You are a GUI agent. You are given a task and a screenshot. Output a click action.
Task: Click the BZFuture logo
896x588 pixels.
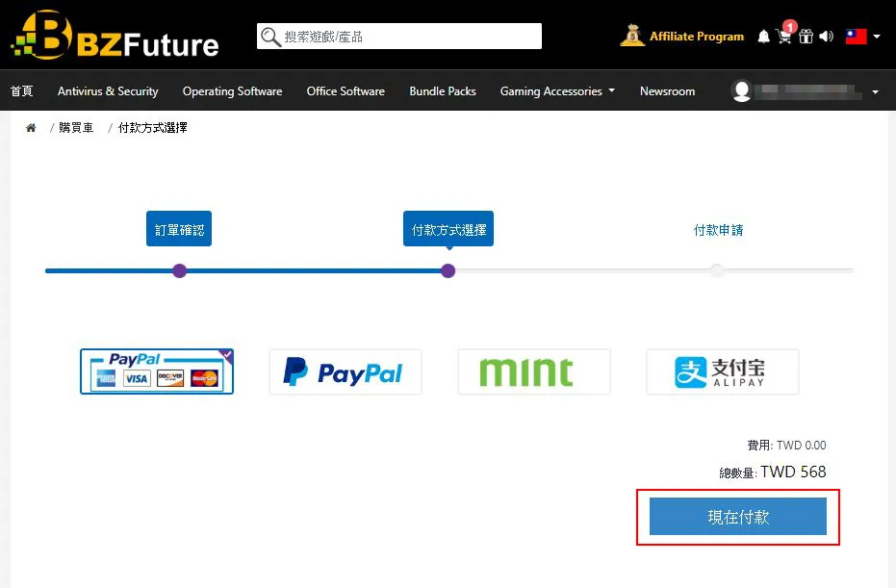115,36
